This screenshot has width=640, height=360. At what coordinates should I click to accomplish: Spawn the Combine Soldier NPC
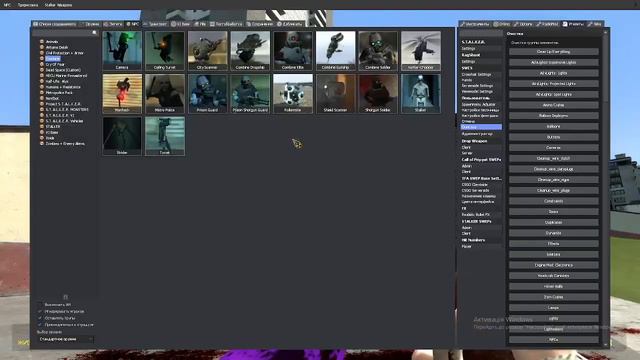pos(378,51)
